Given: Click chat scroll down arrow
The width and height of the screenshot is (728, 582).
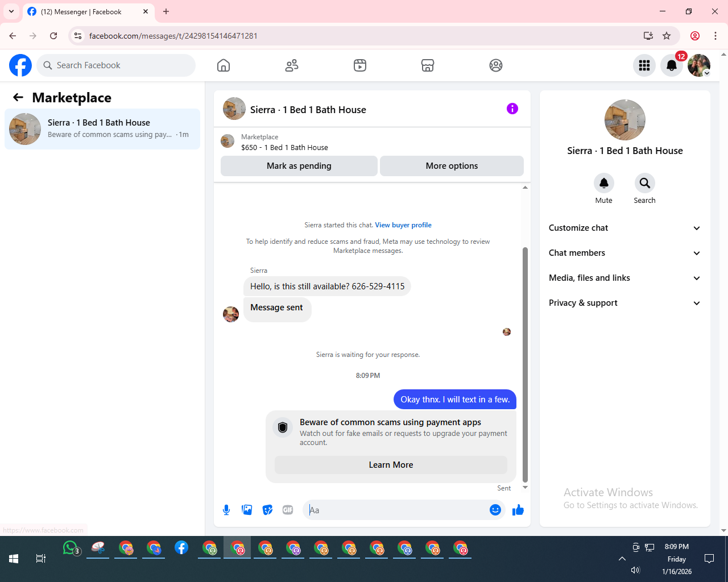Looking at the screenshot, I should 525,488.
